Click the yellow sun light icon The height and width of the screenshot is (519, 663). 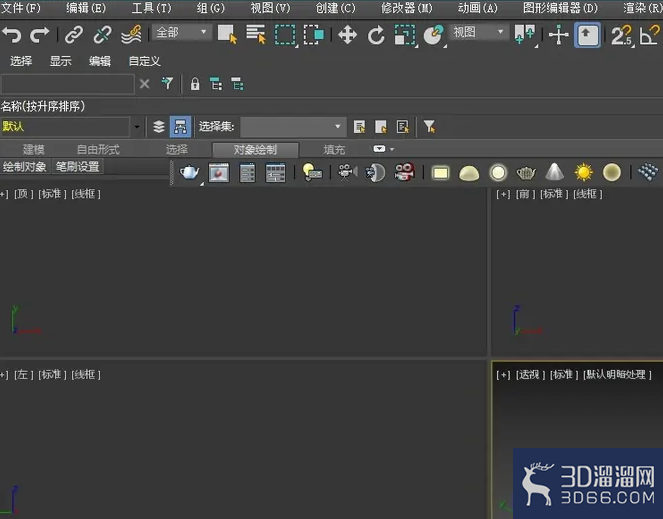pos(584,173)
